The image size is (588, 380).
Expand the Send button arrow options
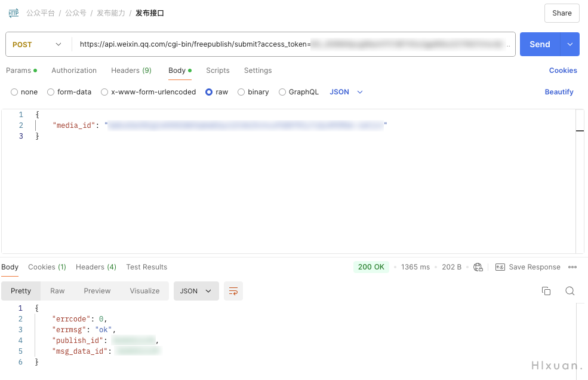tap(570, 44)
